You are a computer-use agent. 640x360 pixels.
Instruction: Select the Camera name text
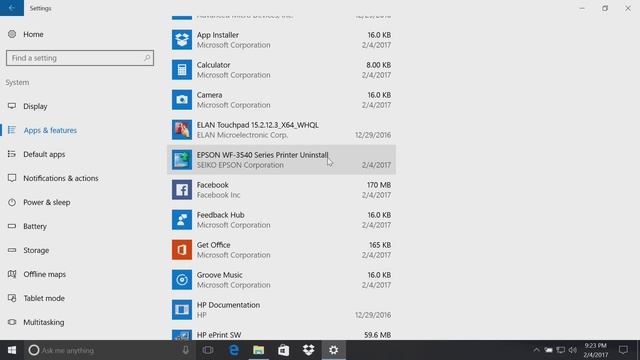[209, 95]
